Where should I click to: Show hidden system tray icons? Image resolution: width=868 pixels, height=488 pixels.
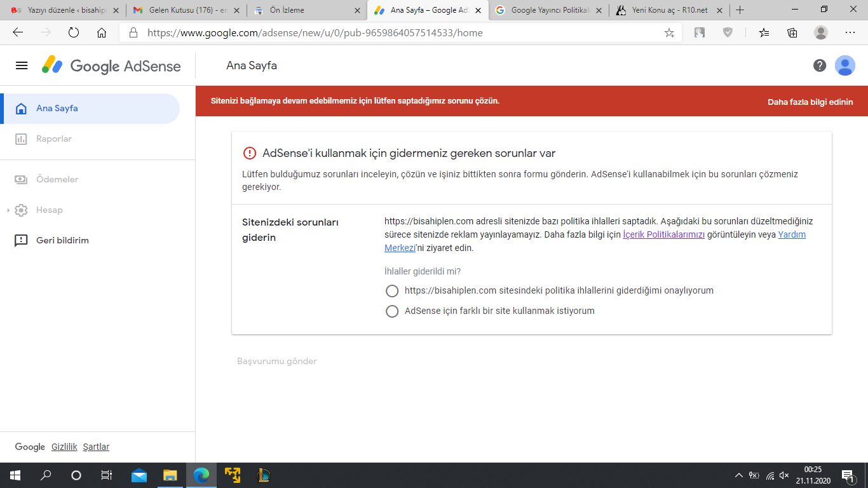pos(738,475)
